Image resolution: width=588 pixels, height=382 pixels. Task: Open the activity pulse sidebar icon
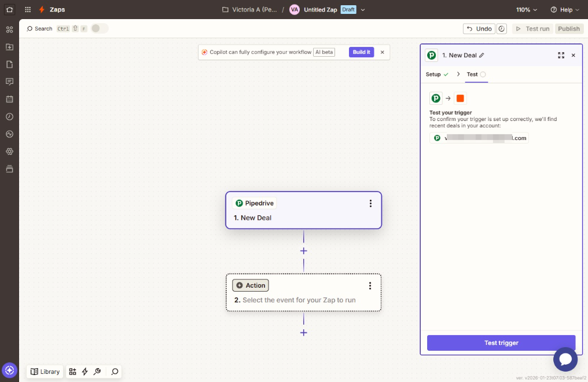[9, 134]
